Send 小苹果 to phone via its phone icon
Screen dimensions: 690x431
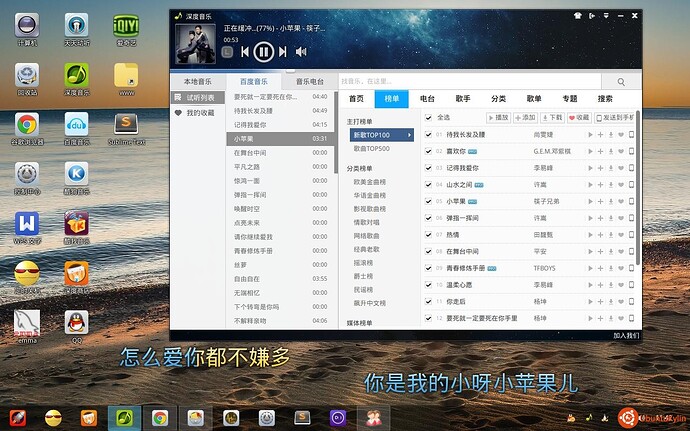[631, 202]
